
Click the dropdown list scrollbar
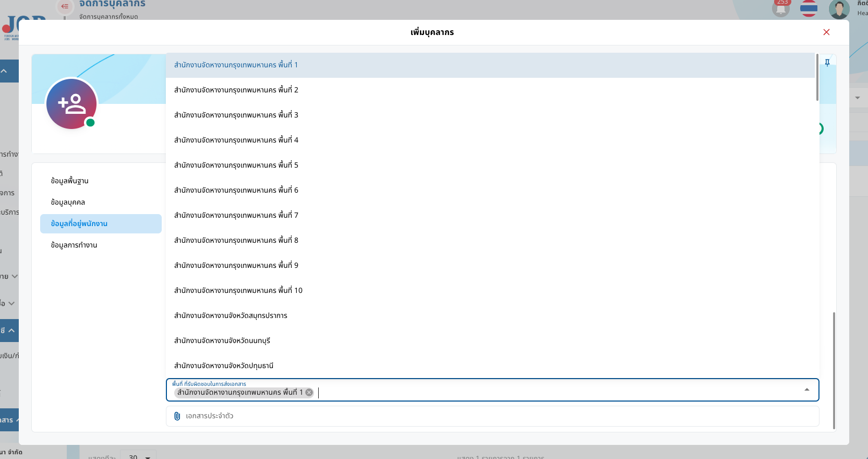[817, 77]
